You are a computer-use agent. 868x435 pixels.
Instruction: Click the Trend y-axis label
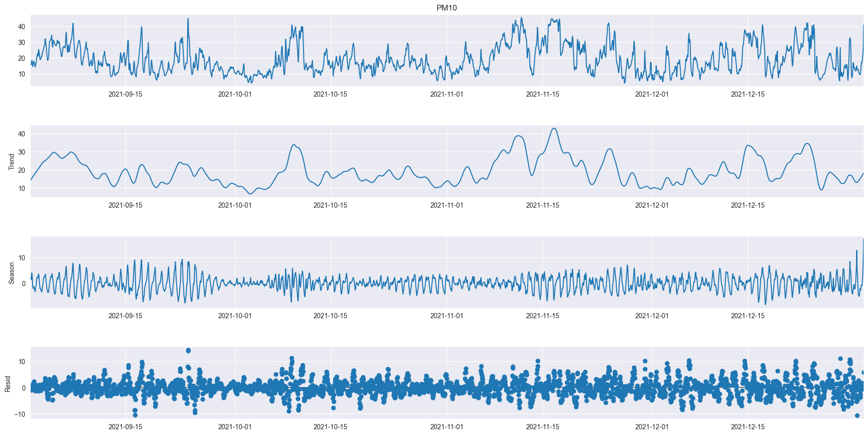(x=11, y=162)
